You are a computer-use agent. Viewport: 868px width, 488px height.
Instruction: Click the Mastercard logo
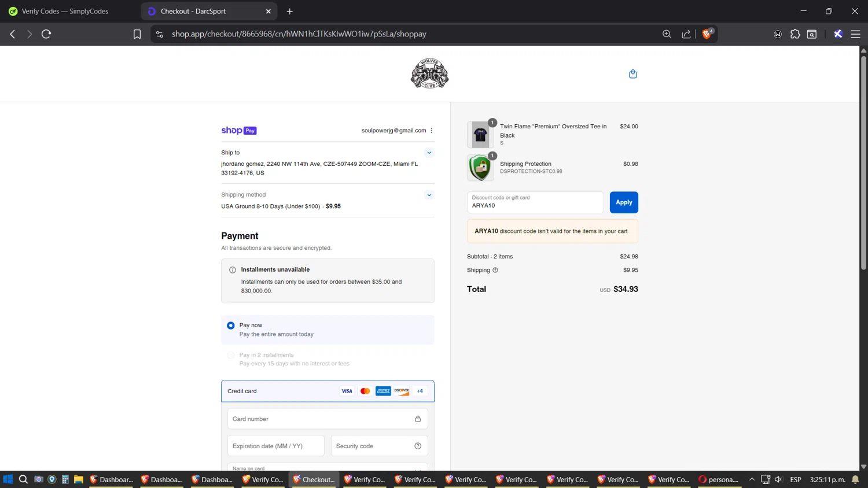(365, 391)
